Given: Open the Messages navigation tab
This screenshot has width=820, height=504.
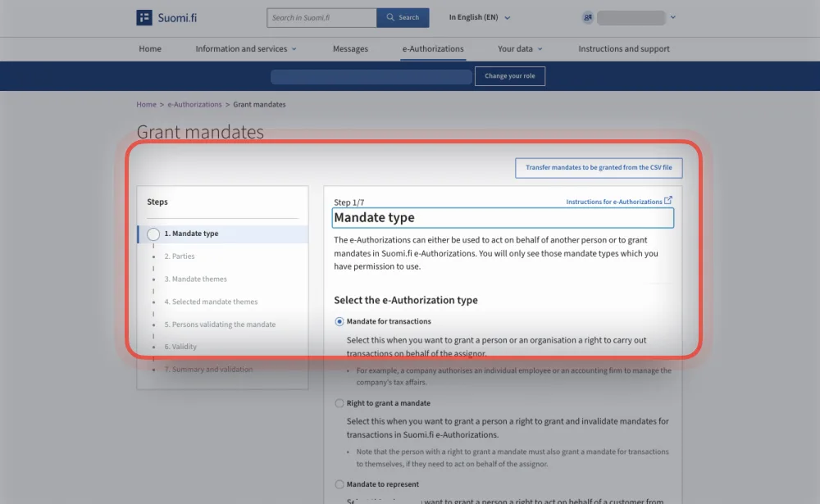Looking at the screenshot, I should (x=350, y=48).
